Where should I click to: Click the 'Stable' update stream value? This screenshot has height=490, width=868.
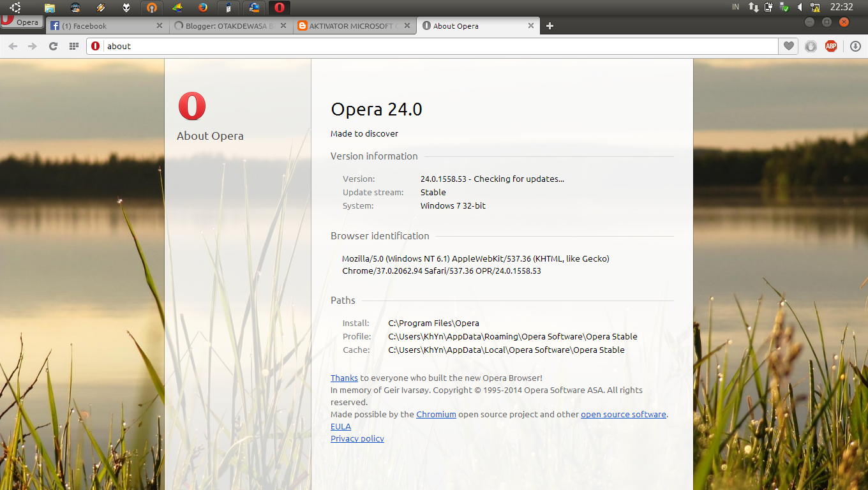[433, 192]
